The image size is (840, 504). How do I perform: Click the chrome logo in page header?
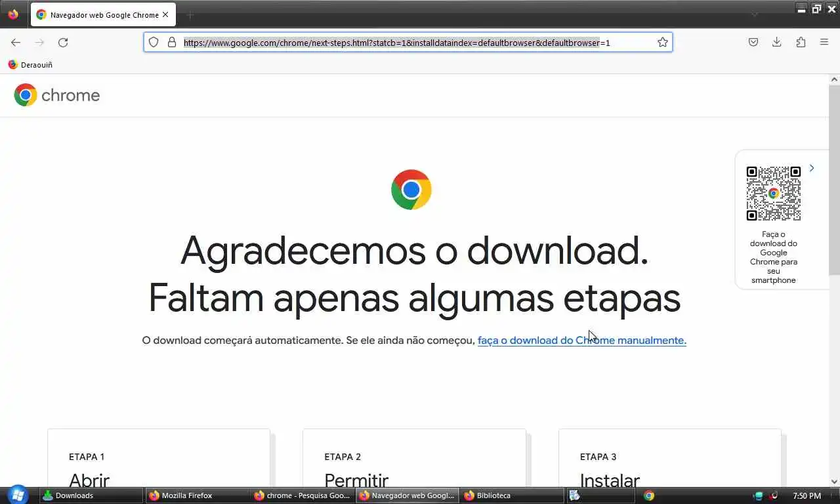57,95
